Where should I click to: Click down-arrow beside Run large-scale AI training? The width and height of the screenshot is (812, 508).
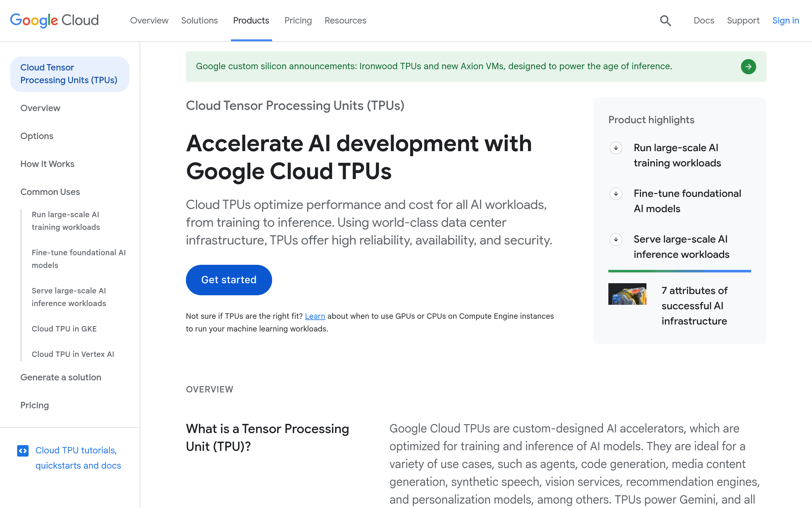(616, 148)
